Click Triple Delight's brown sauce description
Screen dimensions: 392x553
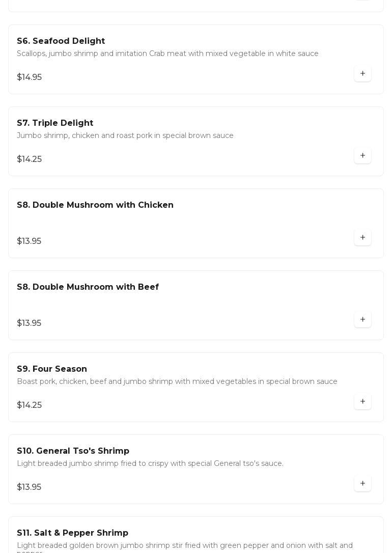tap(125, 136)
